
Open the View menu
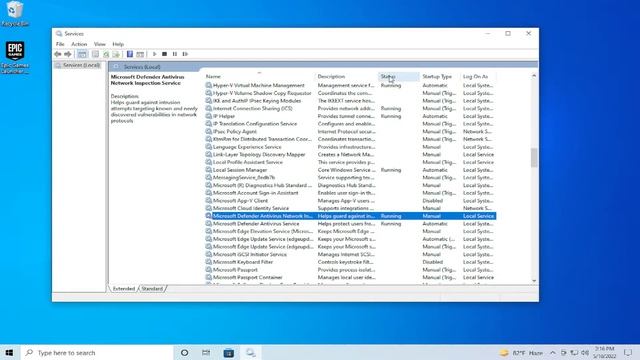pos(100,44)
